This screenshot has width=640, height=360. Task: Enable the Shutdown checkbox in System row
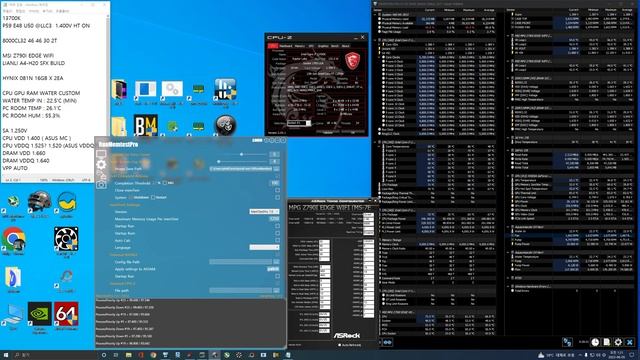tap(130, 198)
